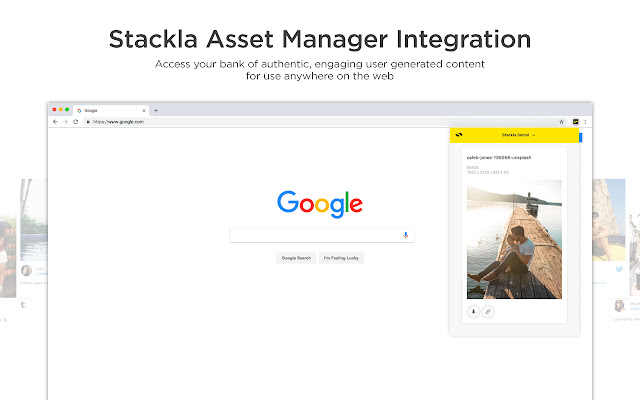The width and height of the screenshot is (640, 400).
Task: Open the pier photo thumbnail in panel
Action: pos(514,239)
